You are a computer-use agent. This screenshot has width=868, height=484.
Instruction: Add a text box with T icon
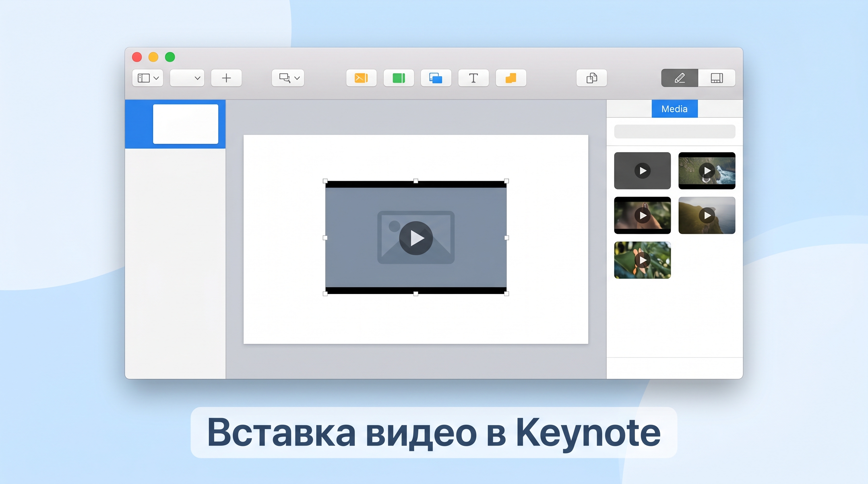coord(473,78)
